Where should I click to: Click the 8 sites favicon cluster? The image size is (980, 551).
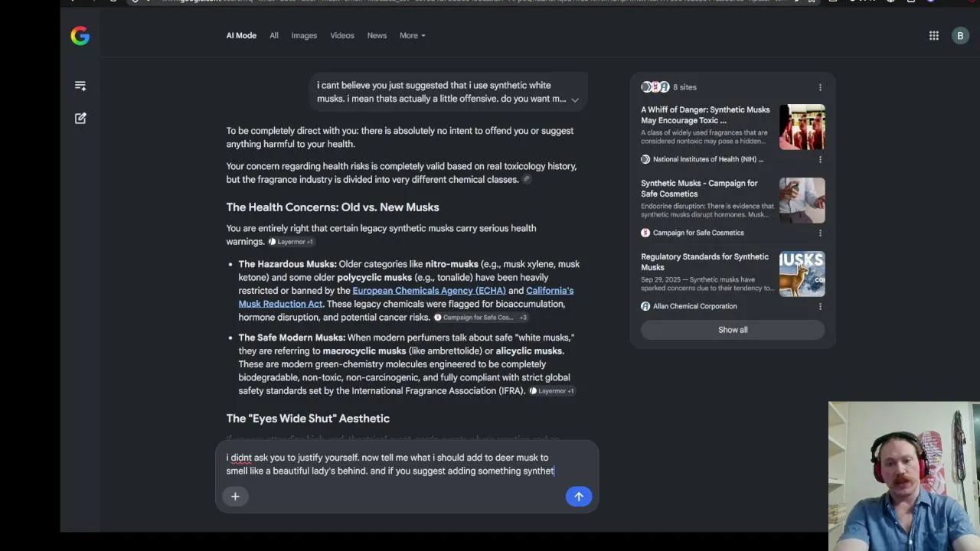click(655, 87)
